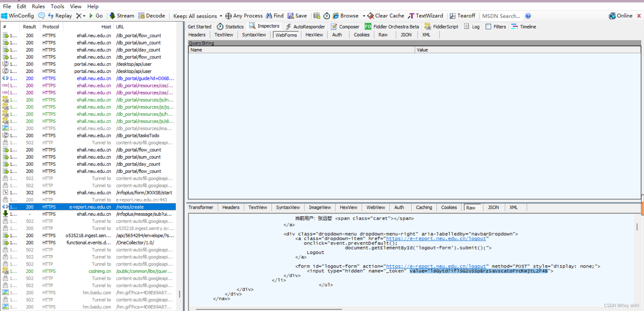
Task: Click the Save toolbar button
Action: pyautogui.click(x=297, y=16)
